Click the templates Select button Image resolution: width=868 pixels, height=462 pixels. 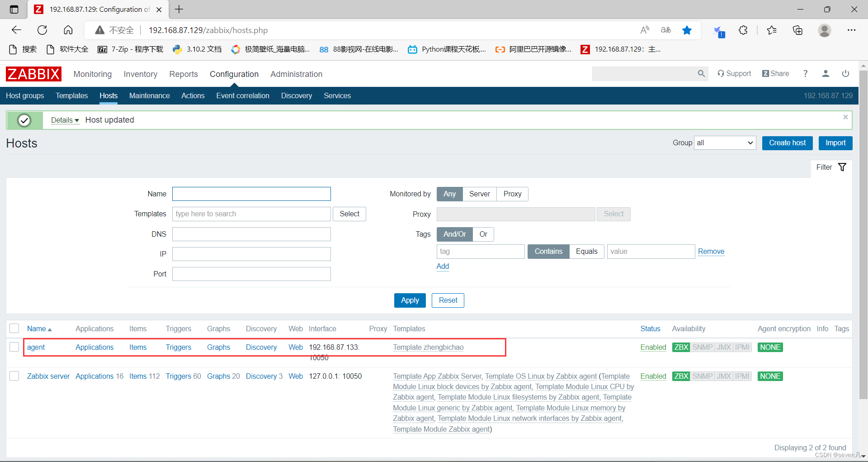(x=349, y=214)
